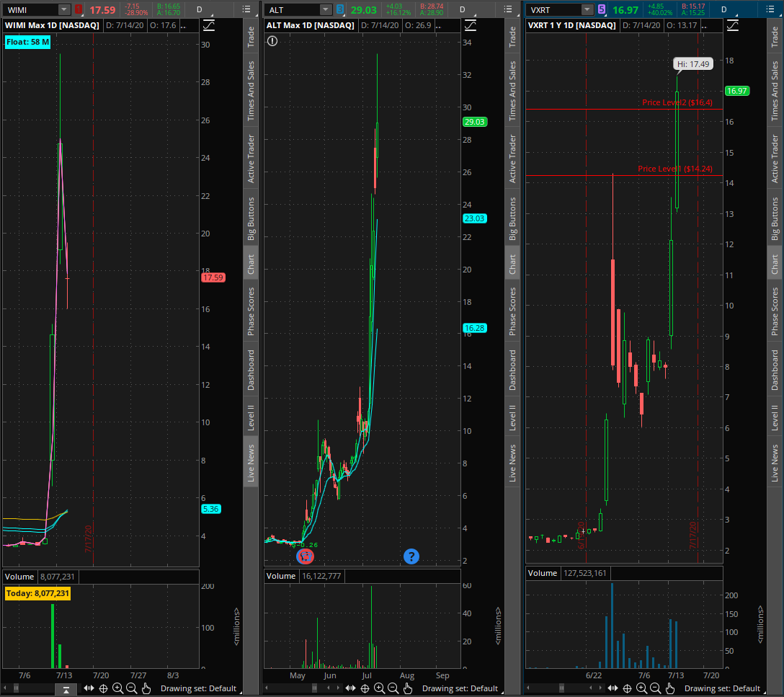Viewport: 784px width, 697px height.
Task: Open ALT symbol selector dropdown arrow
Action: click(326, 9)
